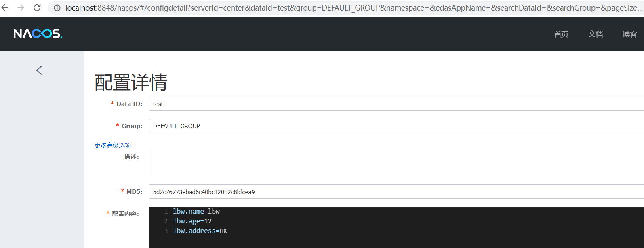Click the line lbw.age=12 in editor
This screenshot has height=248, width=644.
click(192, 221)
